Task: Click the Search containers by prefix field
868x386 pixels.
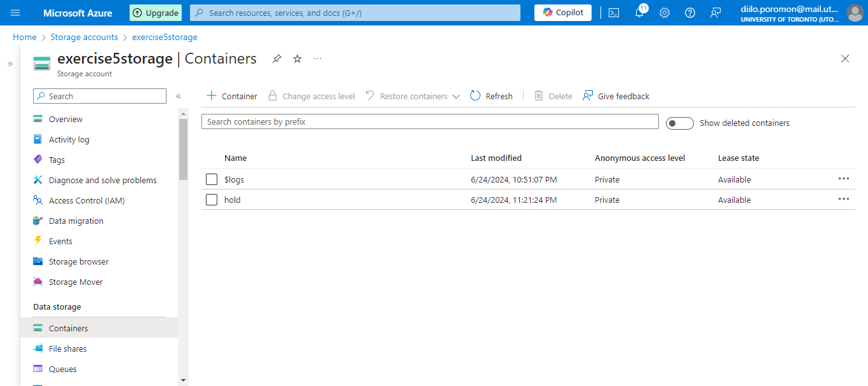Action: click(x=430, y=121)
